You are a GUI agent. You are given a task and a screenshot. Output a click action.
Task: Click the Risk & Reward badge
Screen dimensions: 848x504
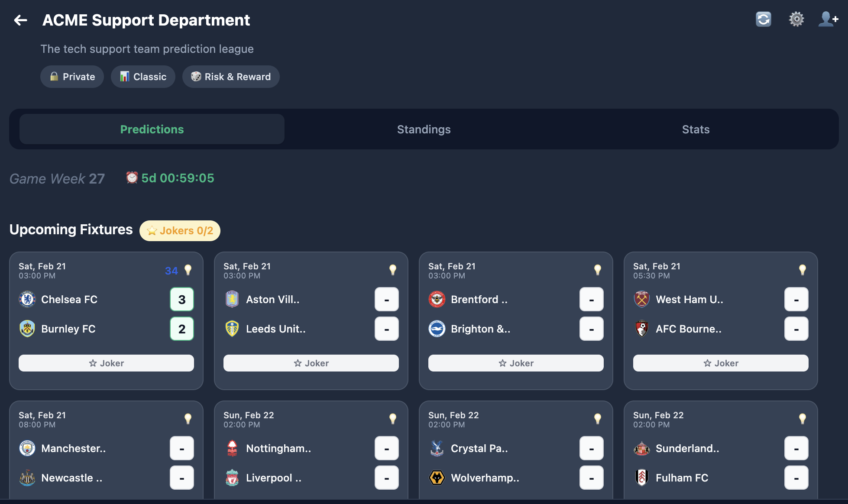(x=231, y=77)
